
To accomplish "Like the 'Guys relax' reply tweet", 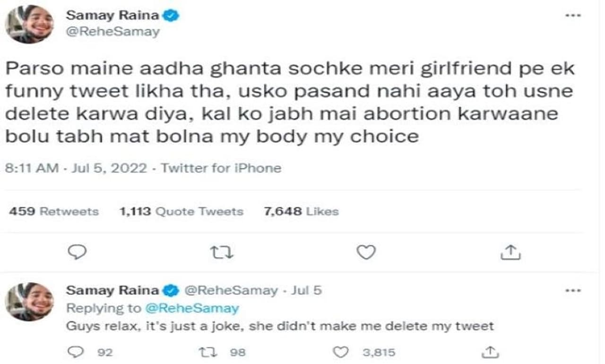I will point(340,352).
